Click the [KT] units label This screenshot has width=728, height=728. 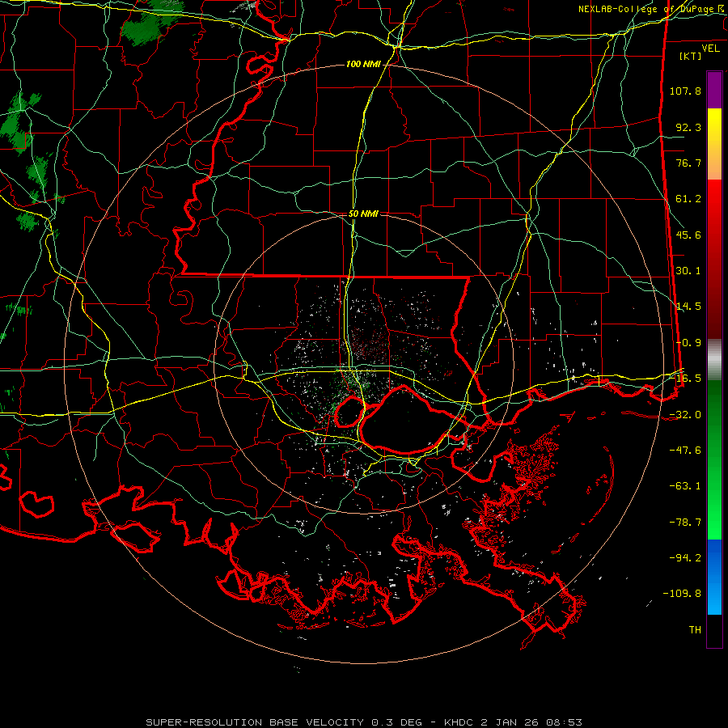pos(691,56)
